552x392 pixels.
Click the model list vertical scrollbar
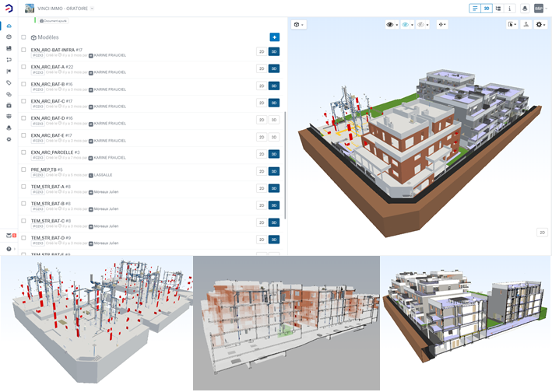point(285,163)
